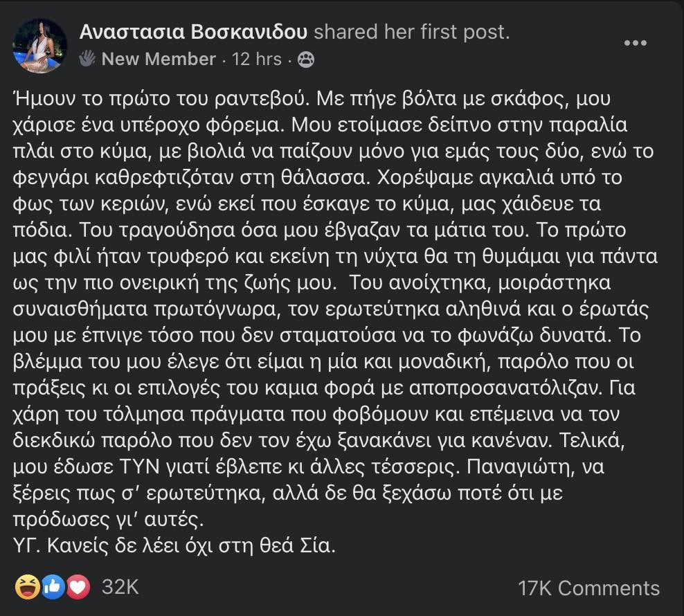This screenshot has width=684, height=616.
Task: Click the opening sentence 'Ήμουν το πρώτο του ραντεβού'
Action: [x=161, y=98]
